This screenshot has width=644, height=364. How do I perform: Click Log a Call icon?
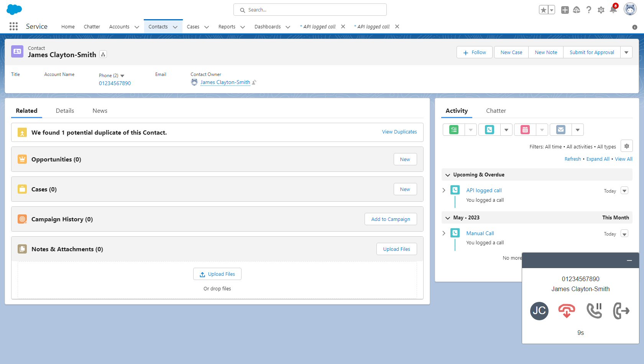(x=490, y=130)
